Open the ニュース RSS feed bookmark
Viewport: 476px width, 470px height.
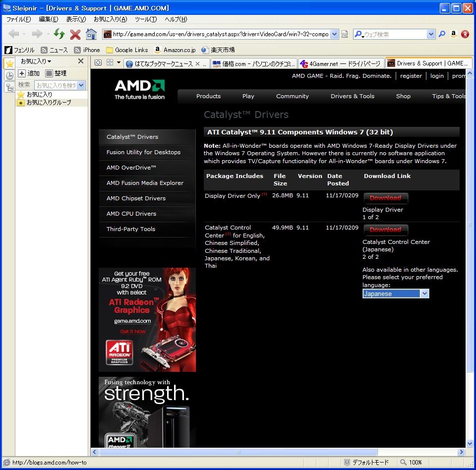pyautogui.click(x=55, y=50)
